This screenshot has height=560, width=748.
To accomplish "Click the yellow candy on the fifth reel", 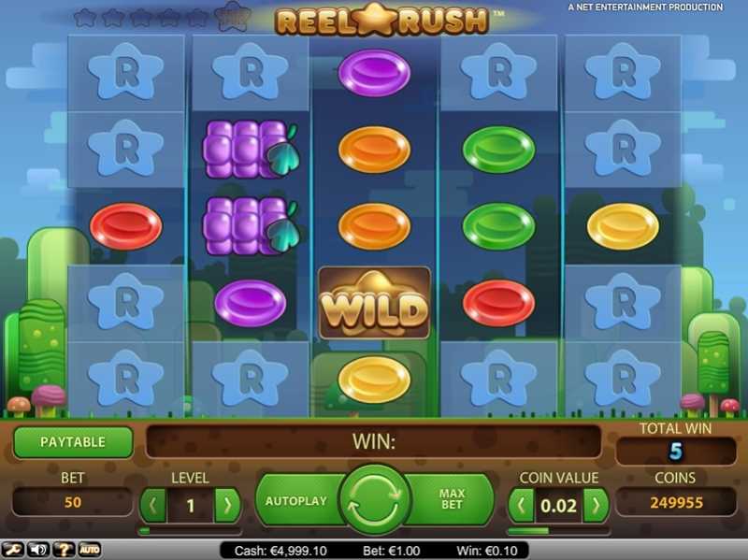I will (623, 226).
